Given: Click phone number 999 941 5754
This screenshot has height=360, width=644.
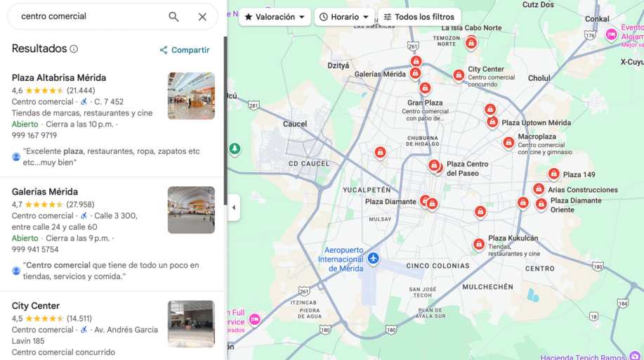Looking at the screenshot, I should point(35,250).
